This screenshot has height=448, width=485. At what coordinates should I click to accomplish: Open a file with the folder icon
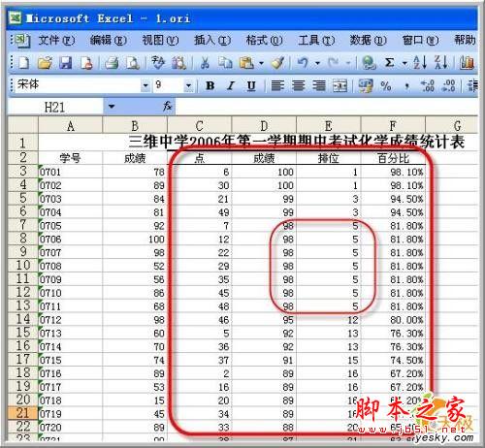click(45, 62)
